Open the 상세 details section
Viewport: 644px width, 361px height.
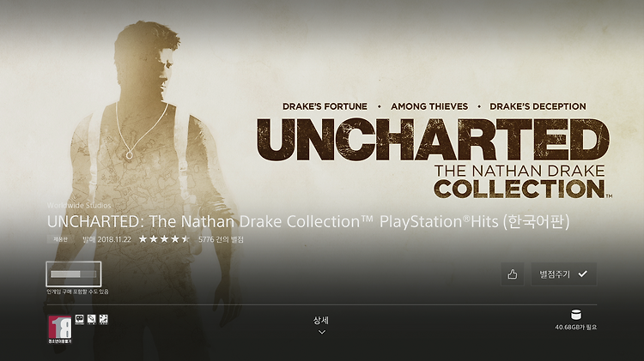pos(321,321)
